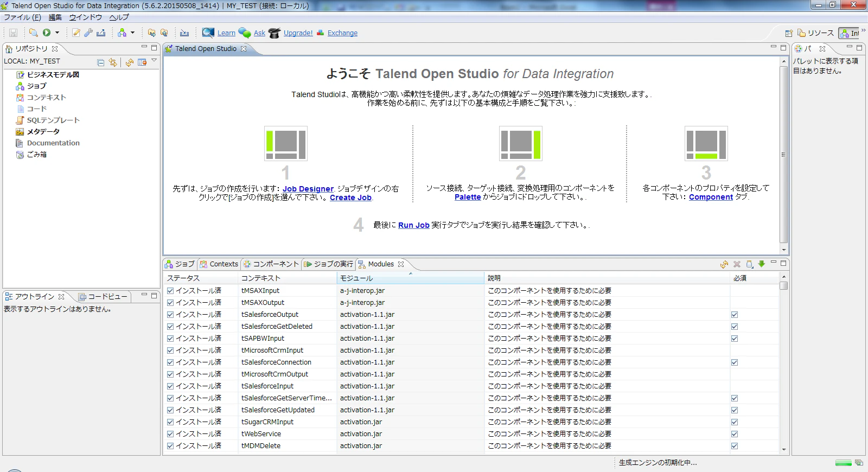
Task: Click the repository filter icon
Action: [142, 62]
